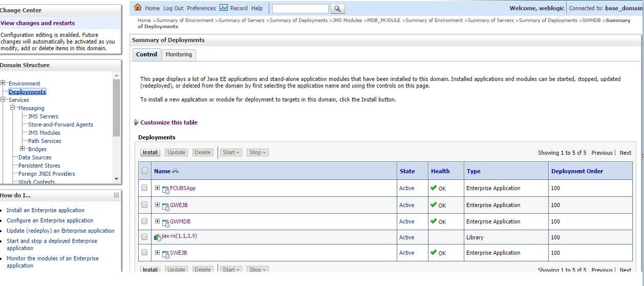Expand the FCUBSApp deployment row

click(x=157, y=188)
